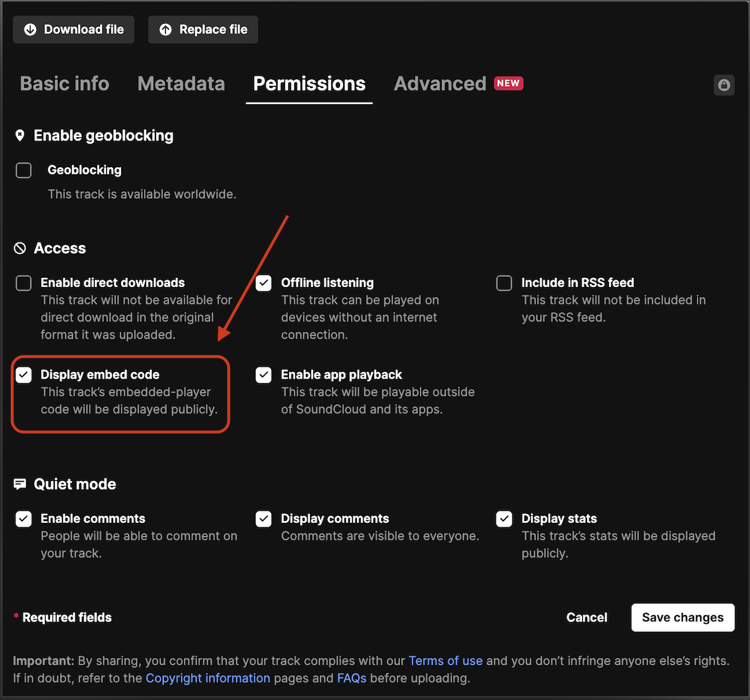Click the geoblocking location pin icon

click(x=20, y=135)
